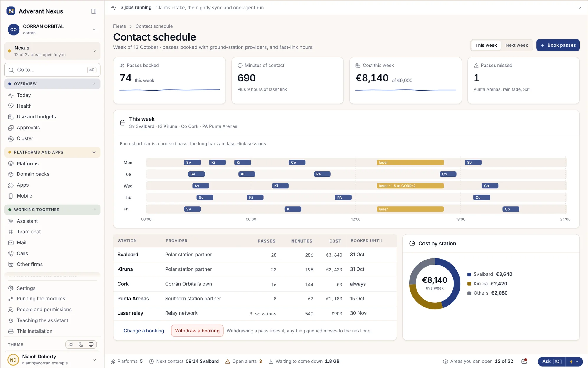Screen dimensions: 588x368
Task: Click the Svalbard blue legend swatch
Action: tap(469, 275)
